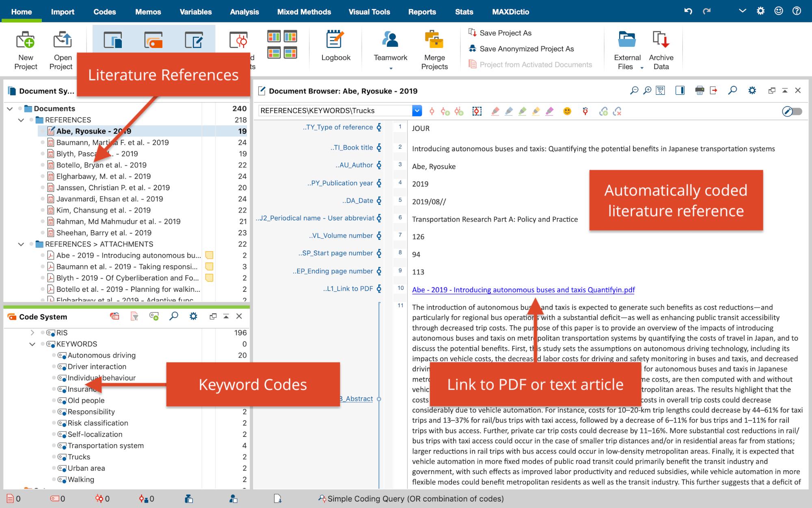
Task: Select the Code Search icon in Code System
Action: tap(174, 317)
